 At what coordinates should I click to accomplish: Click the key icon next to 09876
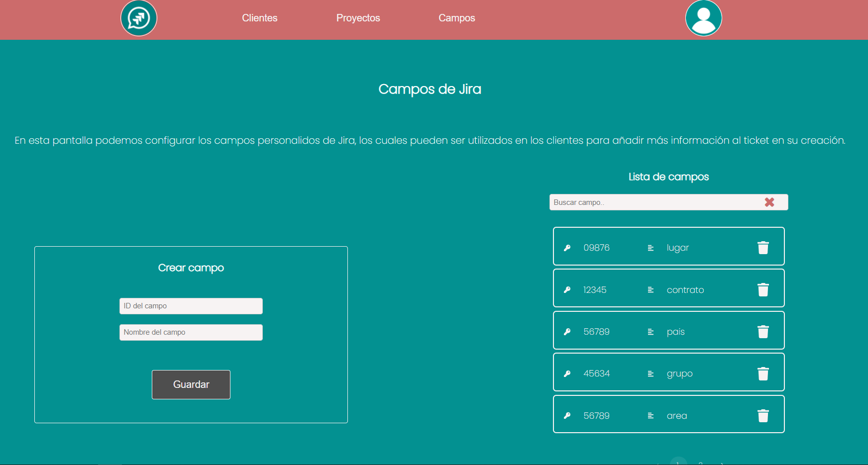[567, 247]
